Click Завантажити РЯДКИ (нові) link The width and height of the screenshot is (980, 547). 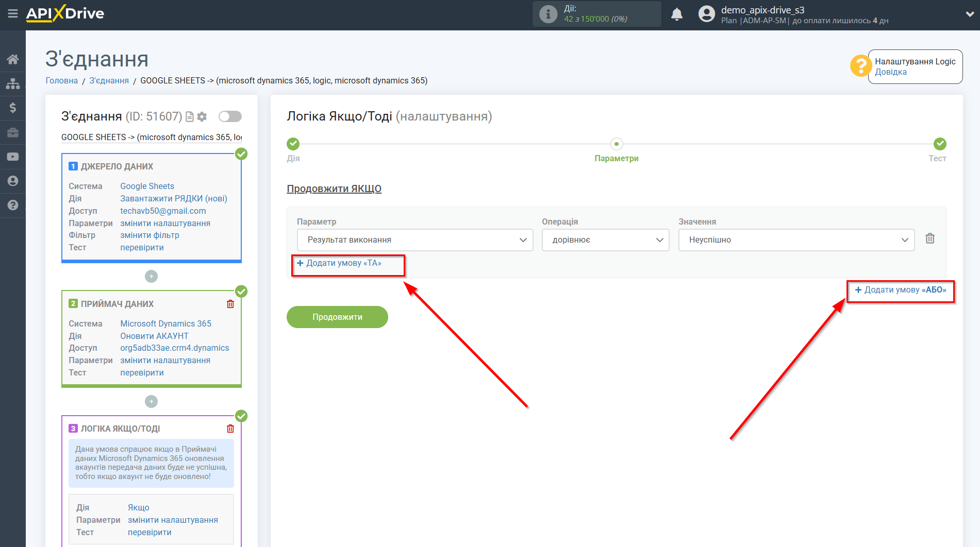tap(174, 198)
